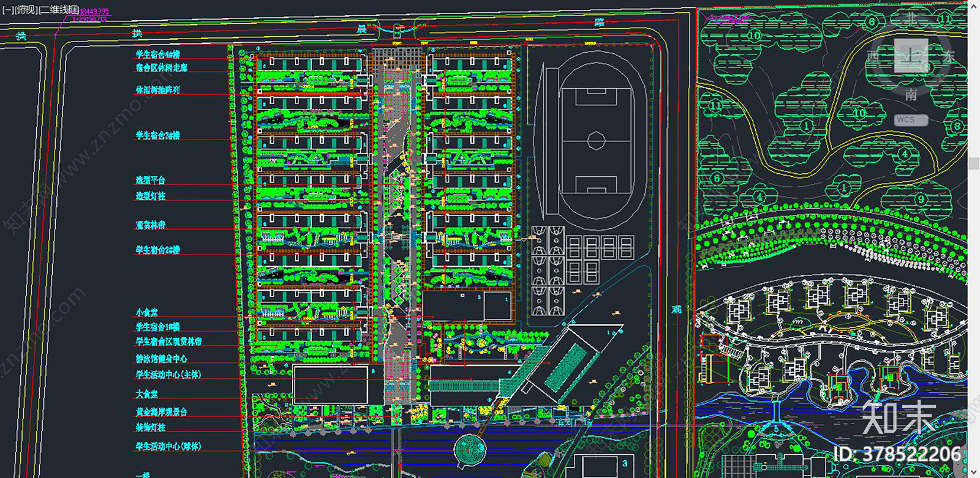980x478 pixels.
Task: Open the 俯视 view controls menu
Action: click(26, 10)
